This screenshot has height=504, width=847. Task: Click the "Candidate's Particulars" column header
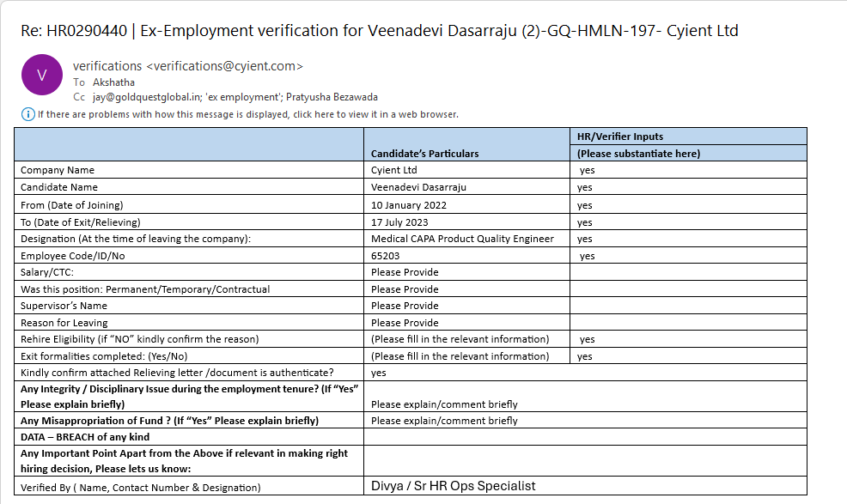point(424,153)
